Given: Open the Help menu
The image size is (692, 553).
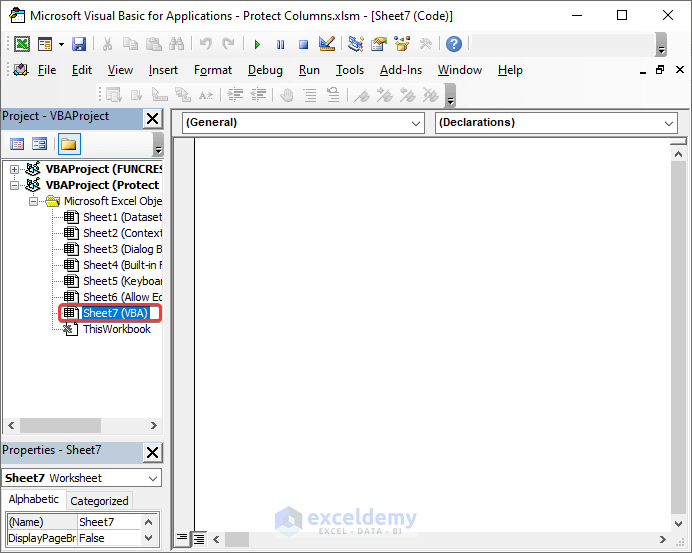Looking at the screenshot, I should (510, 70).
